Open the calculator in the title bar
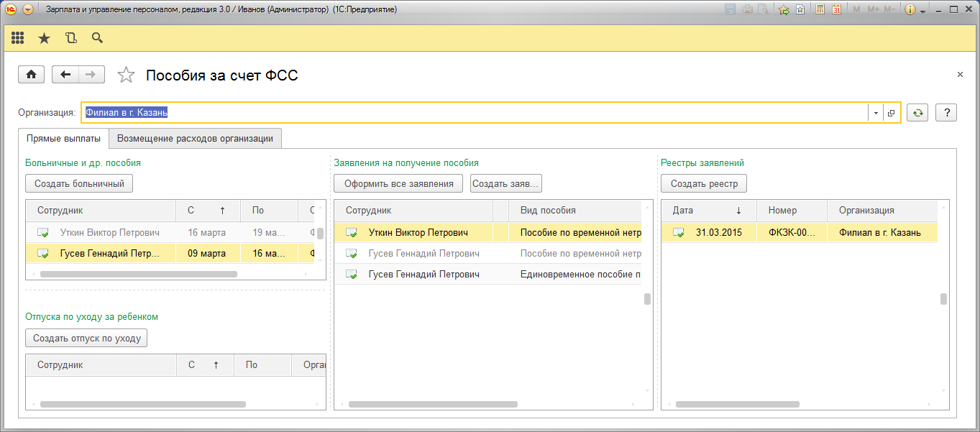This screenshot has height=432, width=980. click(820, 10)
